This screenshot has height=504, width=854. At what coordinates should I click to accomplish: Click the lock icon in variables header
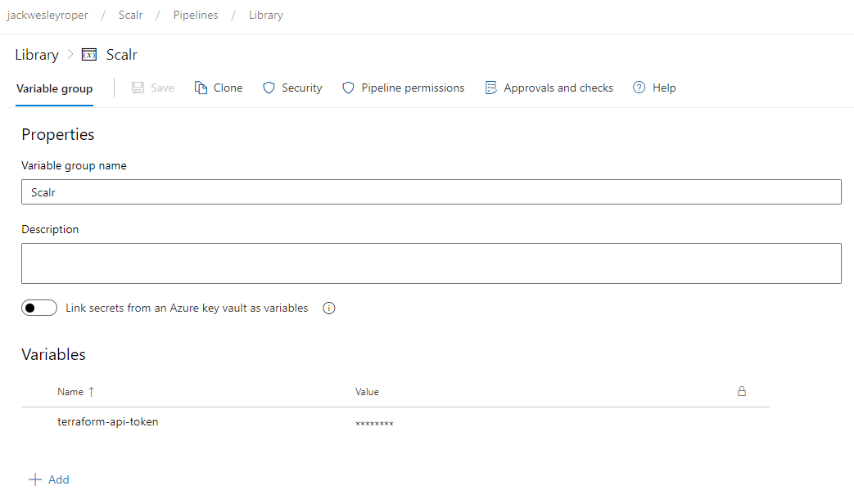(x=742, y=391)
